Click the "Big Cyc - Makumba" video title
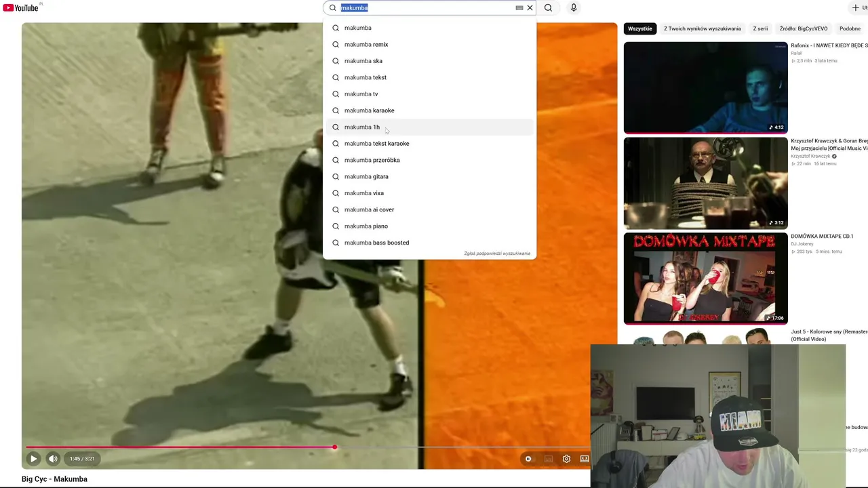The height and width of the screenshot is (488, 868). coord(54,479)
